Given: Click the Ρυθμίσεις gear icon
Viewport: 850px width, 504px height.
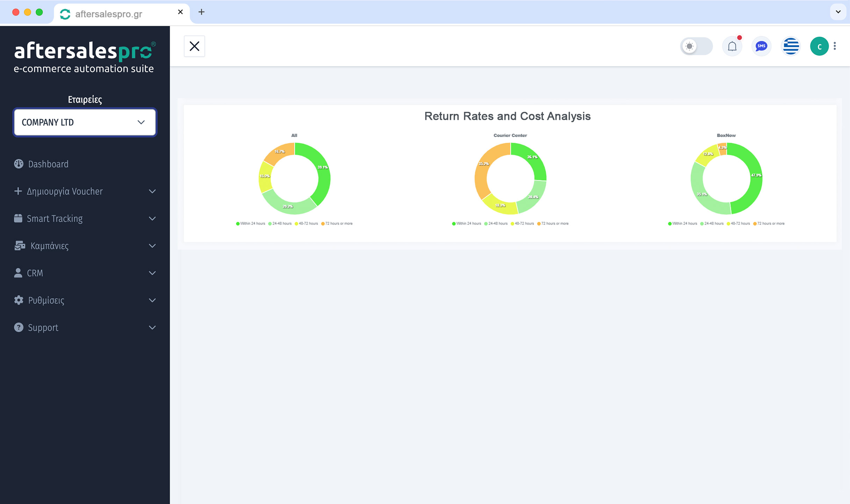Looking at the screenshot, I should pyautogui.click(x=19, y=300).
